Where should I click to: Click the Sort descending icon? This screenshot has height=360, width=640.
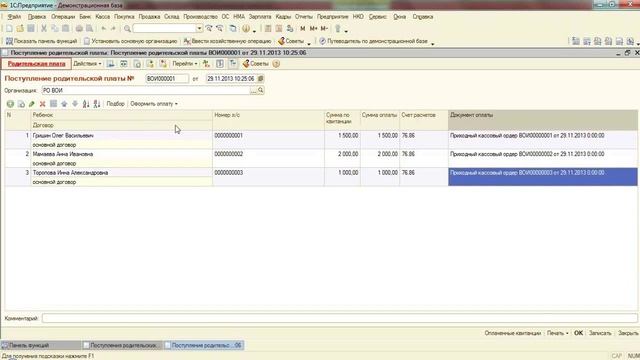click(97, 104)
